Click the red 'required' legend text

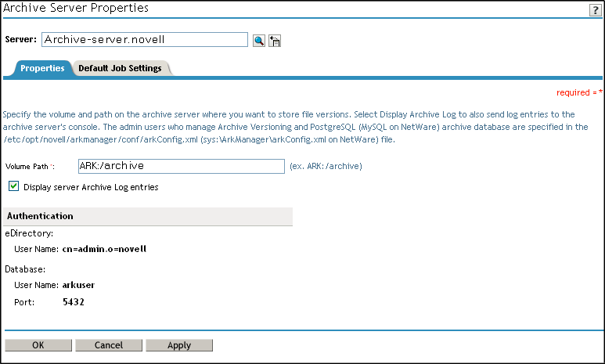(575, 92)
